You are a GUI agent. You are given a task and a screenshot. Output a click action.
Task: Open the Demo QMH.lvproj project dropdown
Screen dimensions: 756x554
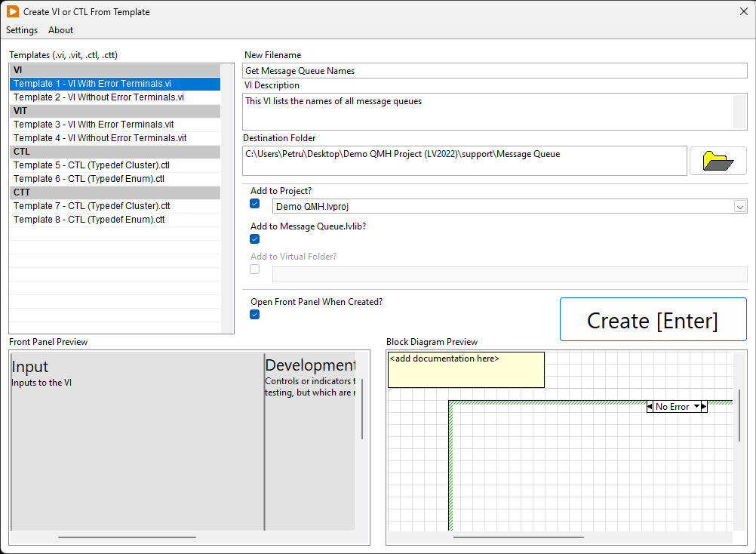[x=740, y=206]
